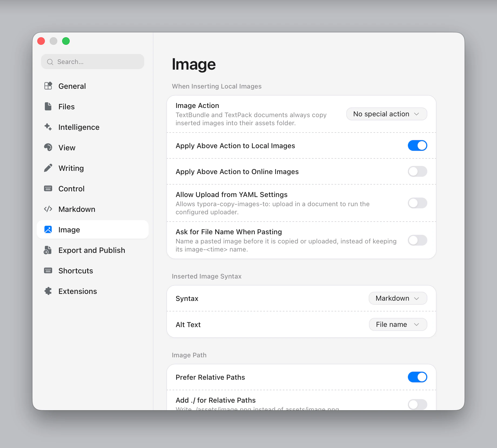Click the Image Path section header
Viewport: 497px width, 448px height.
tap(189, 355)
